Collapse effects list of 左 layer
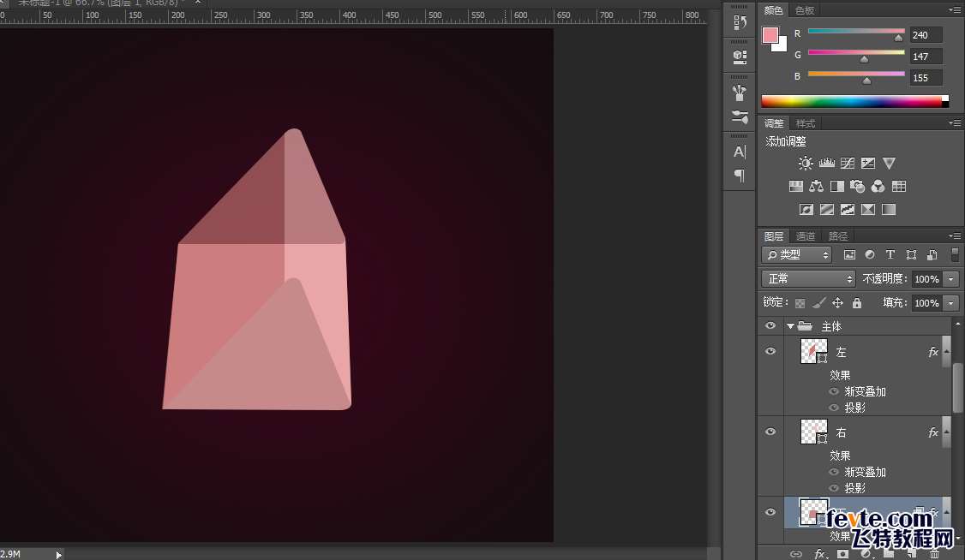The image size is (965, 560). click(x=946, y=351)
